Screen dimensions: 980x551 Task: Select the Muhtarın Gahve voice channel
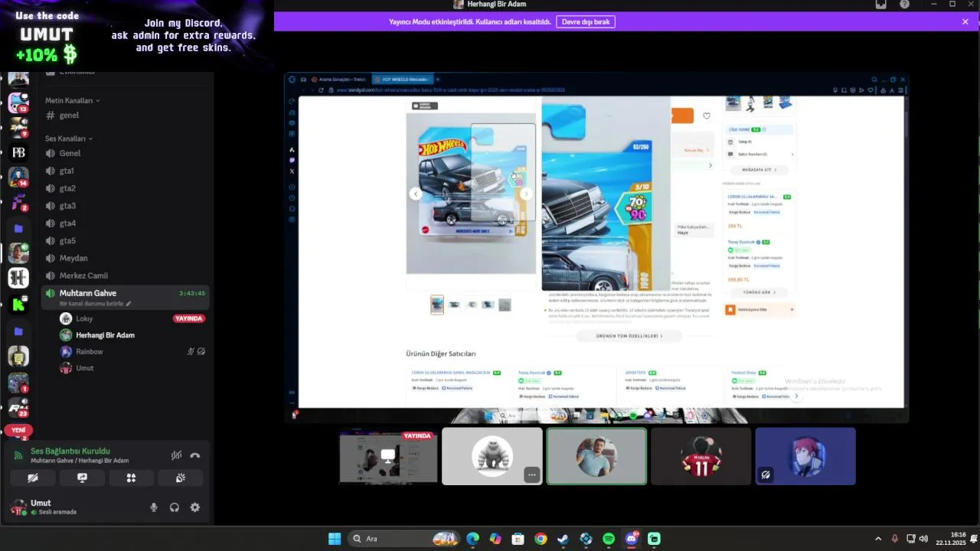126,297
